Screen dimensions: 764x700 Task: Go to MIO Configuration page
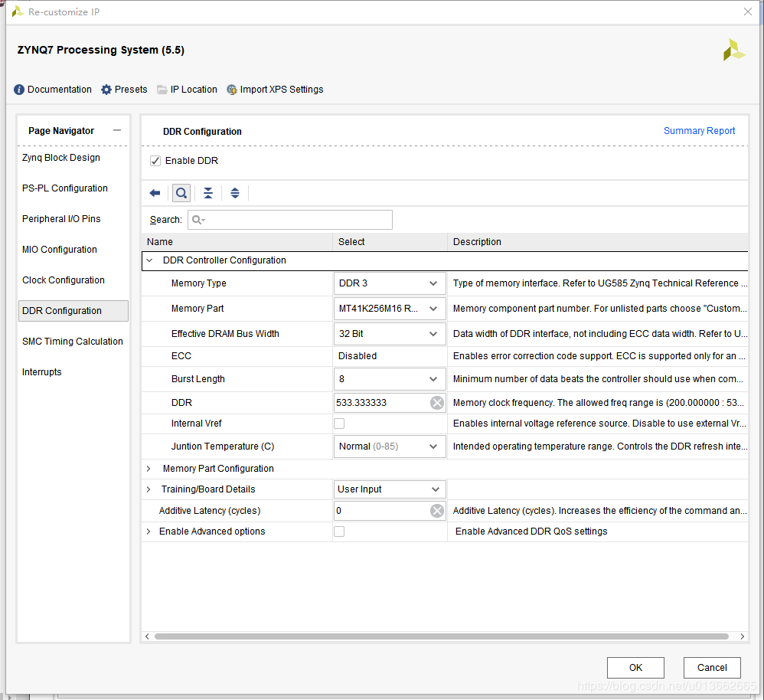tap(60, 250)
